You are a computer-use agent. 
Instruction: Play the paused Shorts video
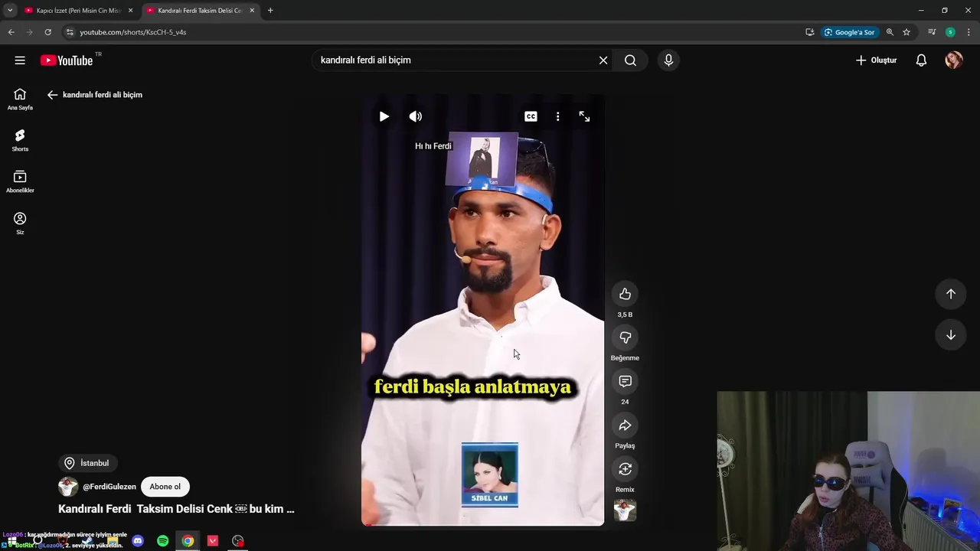(x=384, y=116)
